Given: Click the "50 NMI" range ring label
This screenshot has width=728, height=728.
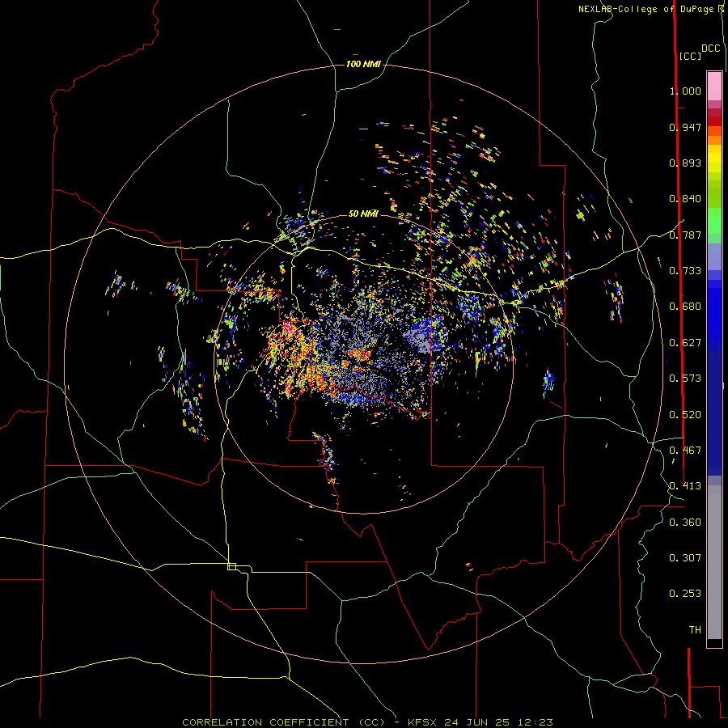Looking at the screenshot, I should (x=363, y=214).
